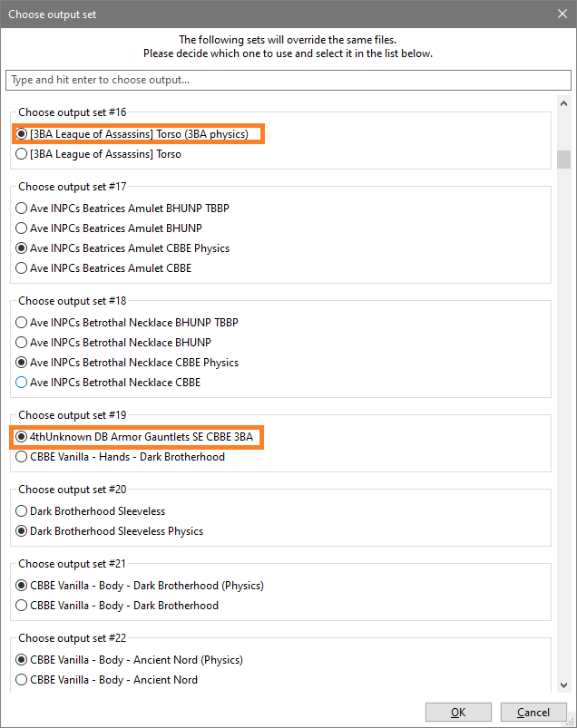Click the scrollbar down arrow

563,685
